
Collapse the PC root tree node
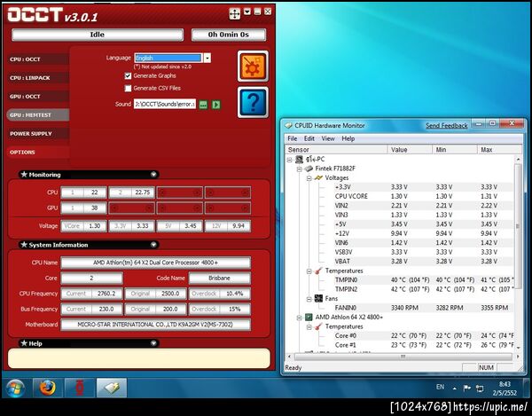[289, 160]
